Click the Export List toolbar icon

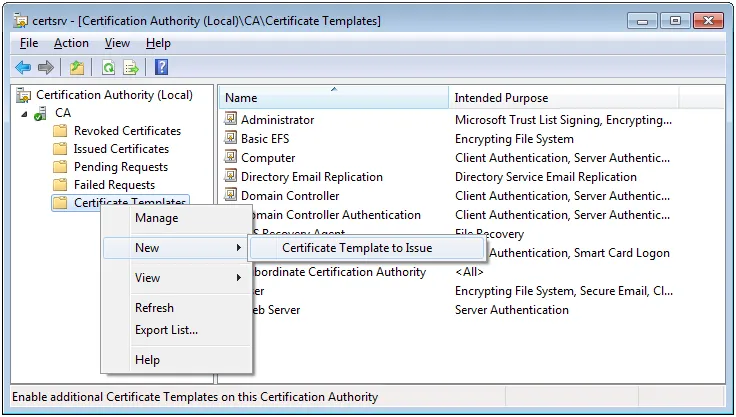click(130, 68)
